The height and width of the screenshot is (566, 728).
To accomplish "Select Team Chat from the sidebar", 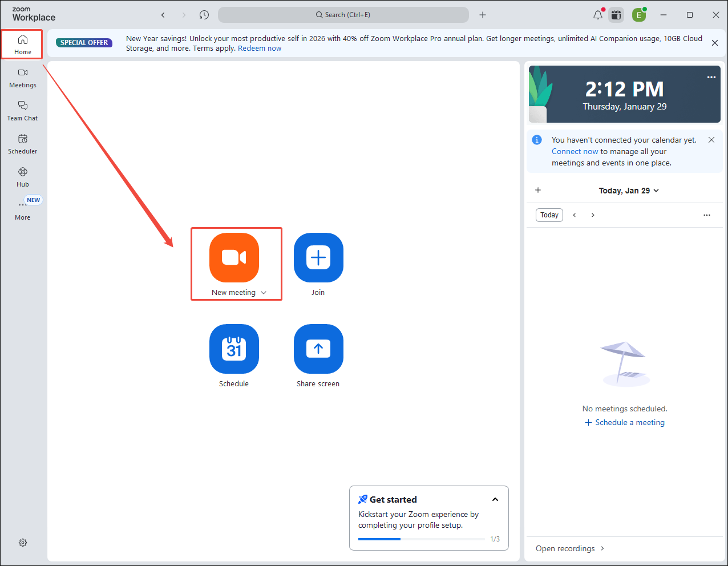I will pyautogui.click(x=22, y=111).
